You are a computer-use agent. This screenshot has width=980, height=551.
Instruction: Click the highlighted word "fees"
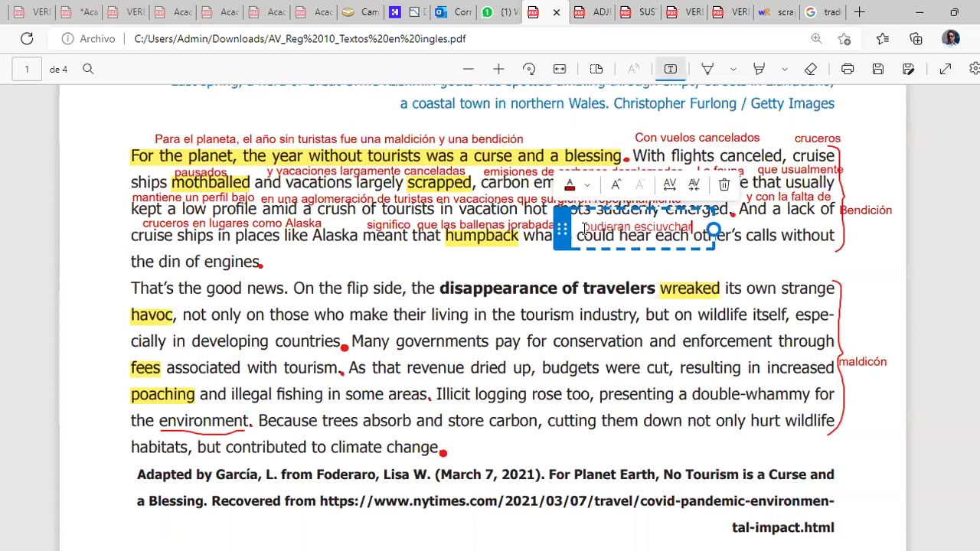tap(145, 367)
